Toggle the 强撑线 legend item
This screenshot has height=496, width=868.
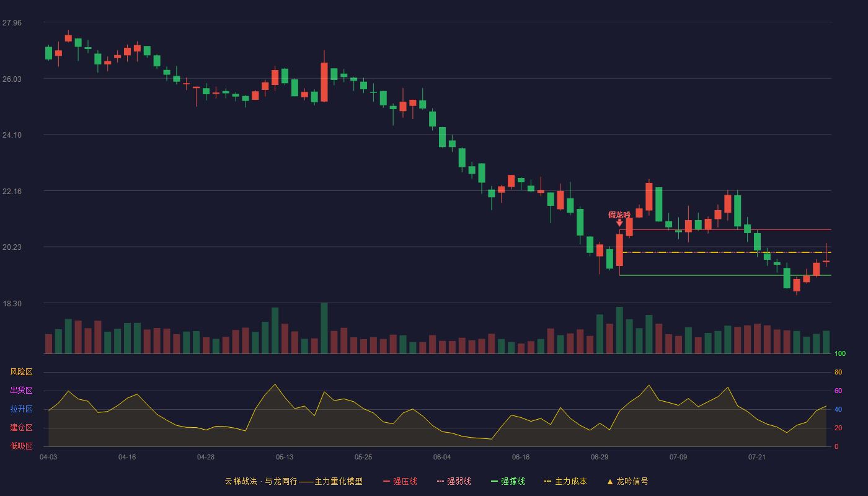click(508, 481)
